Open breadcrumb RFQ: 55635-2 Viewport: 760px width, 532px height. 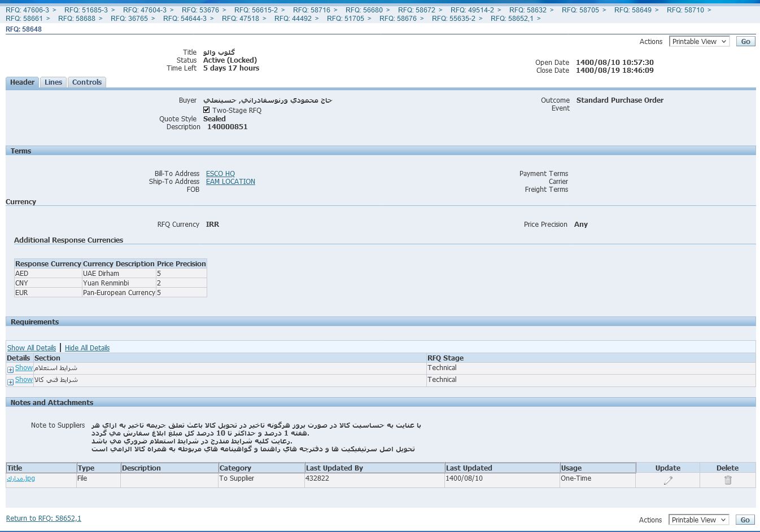click(453, 19)
